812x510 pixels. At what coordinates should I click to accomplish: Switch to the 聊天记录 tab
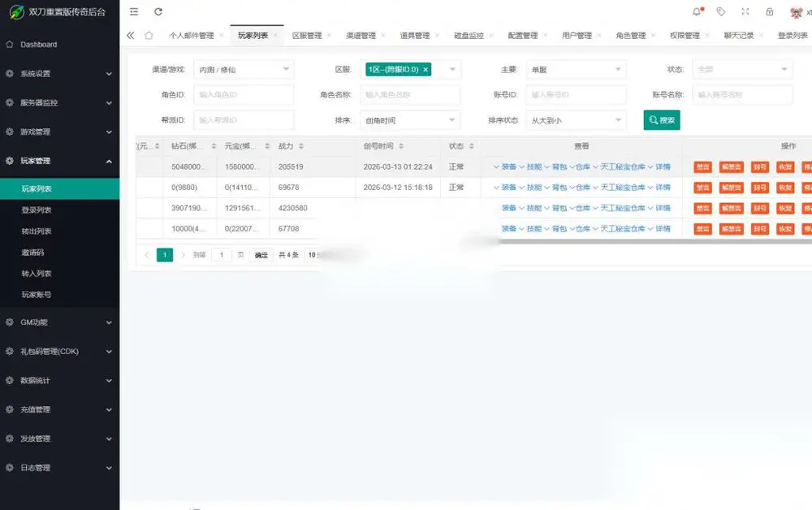739,35
